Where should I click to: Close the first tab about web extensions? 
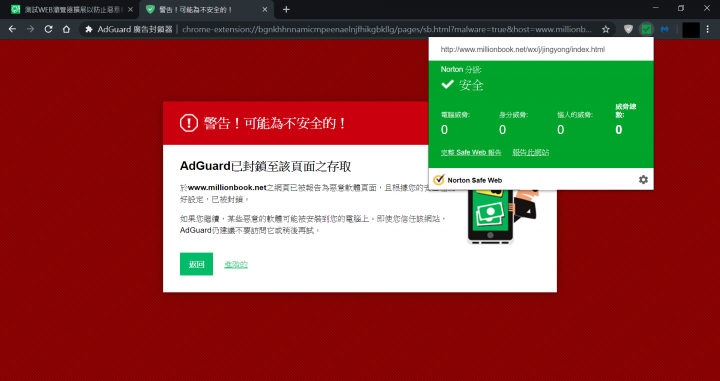130,9
